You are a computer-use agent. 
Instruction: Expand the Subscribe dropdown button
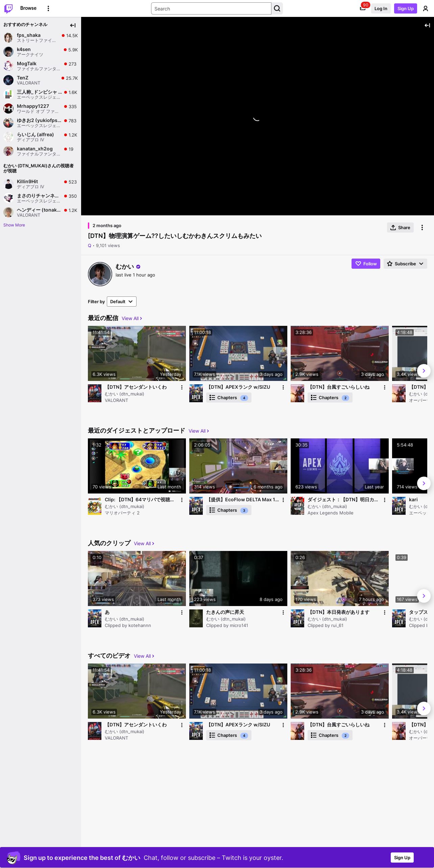click(405, 264)
